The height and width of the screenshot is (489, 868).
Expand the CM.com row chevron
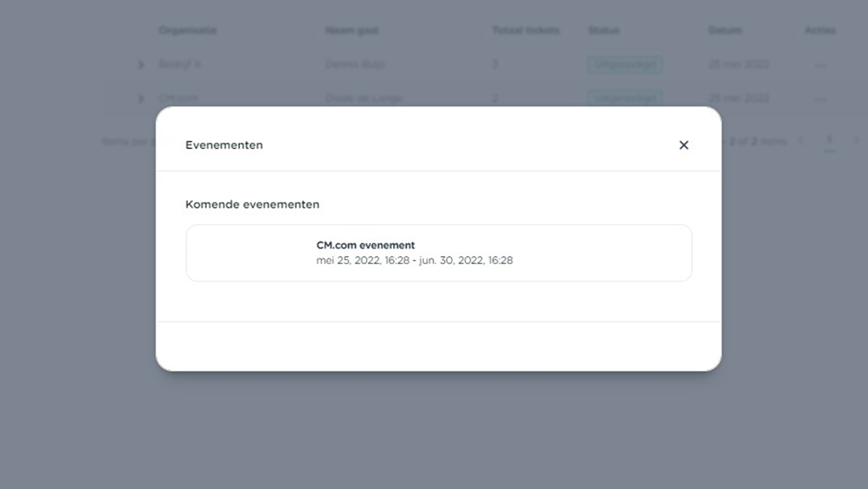pos(141,99)
